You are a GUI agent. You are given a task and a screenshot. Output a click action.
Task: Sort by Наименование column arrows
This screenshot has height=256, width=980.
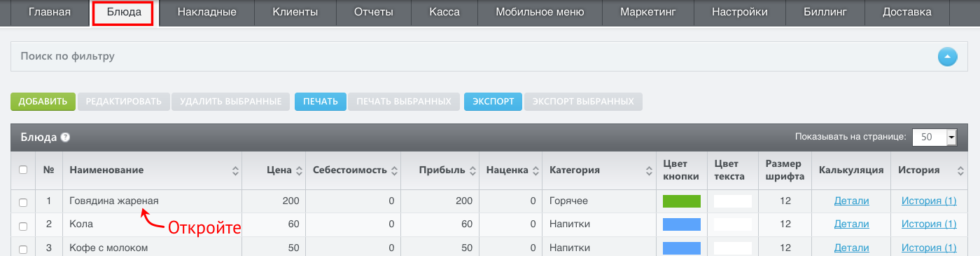pos(234,170)
